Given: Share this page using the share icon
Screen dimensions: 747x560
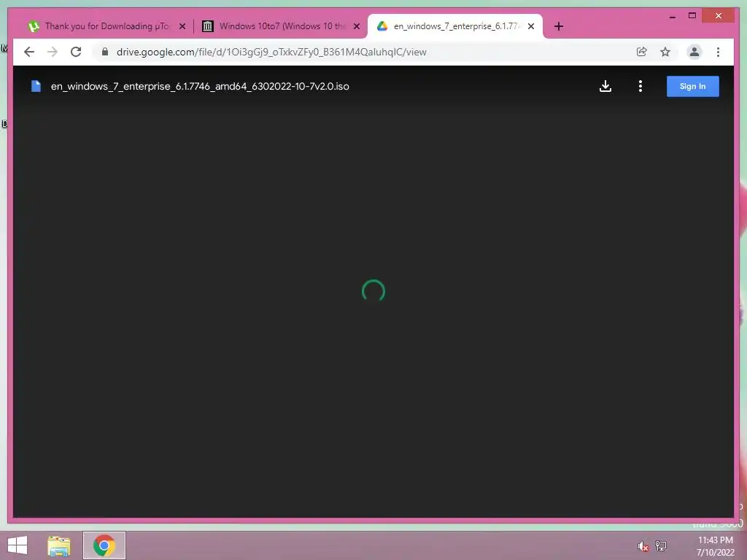Looking at the screenshot, I should pos(642,52).
